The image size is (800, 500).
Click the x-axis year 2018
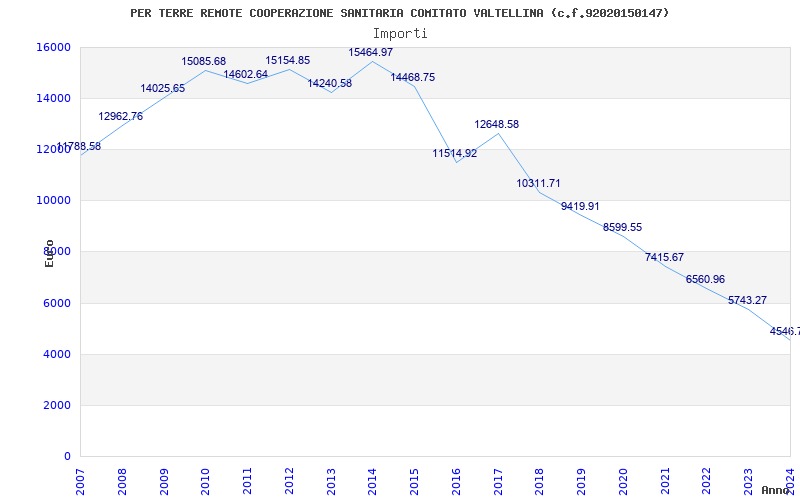click(x=540, y=482)
